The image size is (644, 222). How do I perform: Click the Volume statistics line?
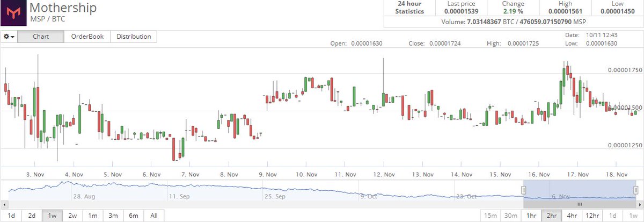[x=514, y=22]
